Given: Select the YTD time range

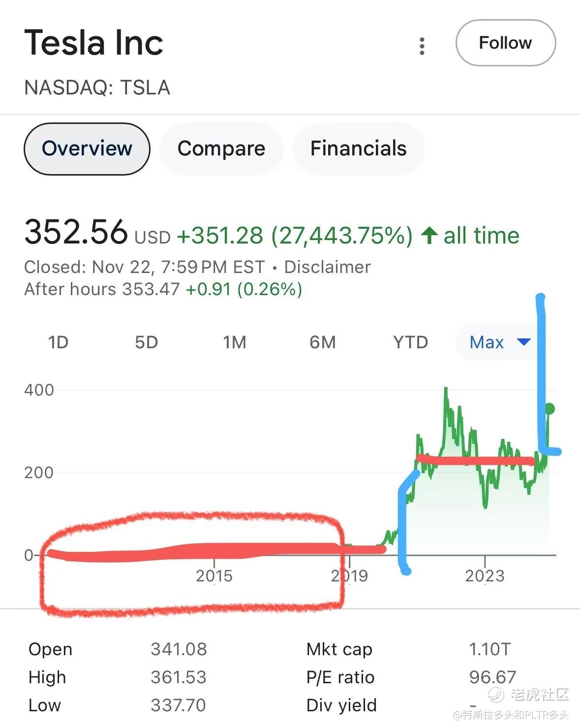Looking at the screenshot, I should tap(410, 342).
